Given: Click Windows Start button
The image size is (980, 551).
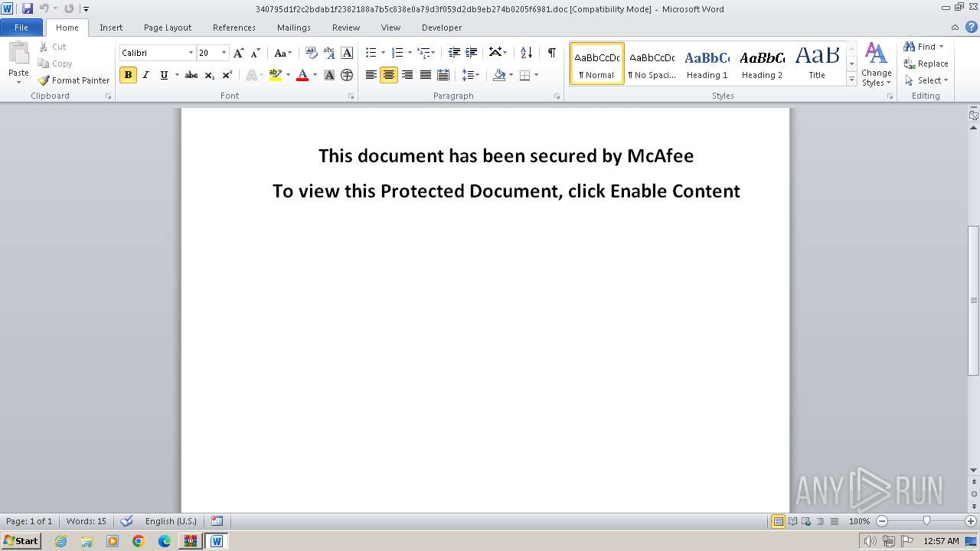Looking at the screenshot, I should point(21,540).
